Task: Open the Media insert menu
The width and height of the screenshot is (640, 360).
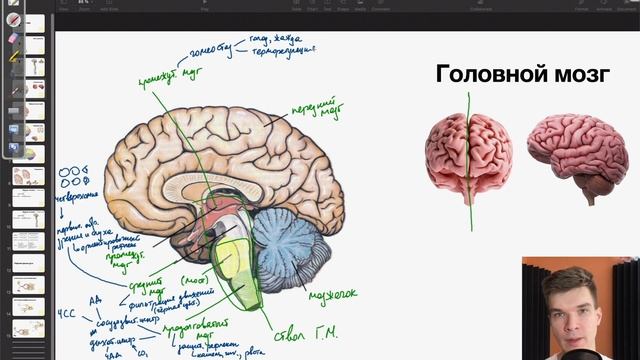Action: pos(360,5)
